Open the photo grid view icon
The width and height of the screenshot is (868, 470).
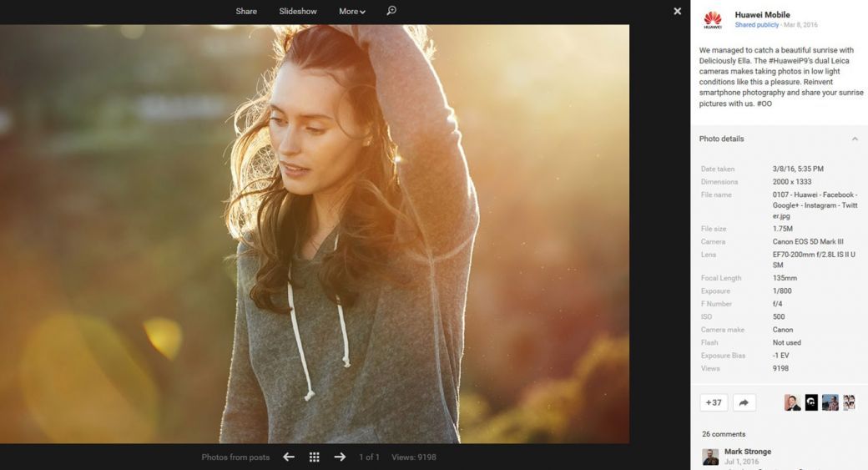pos(315,457)
